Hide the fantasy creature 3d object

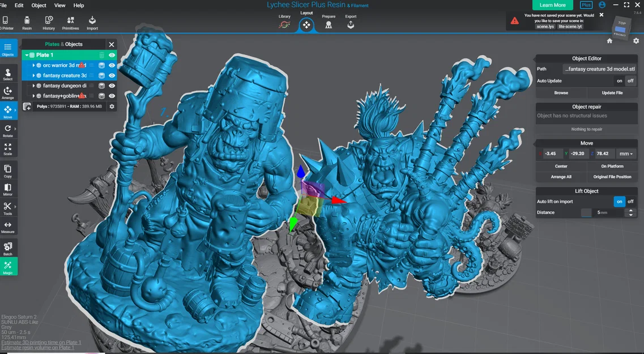pyautogui.click(x=112, y=75)
